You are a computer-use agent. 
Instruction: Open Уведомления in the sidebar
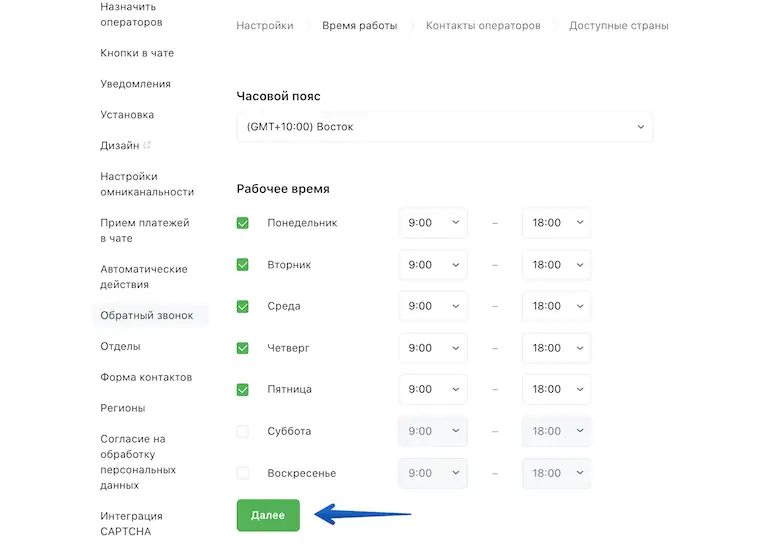click(135, 84)
